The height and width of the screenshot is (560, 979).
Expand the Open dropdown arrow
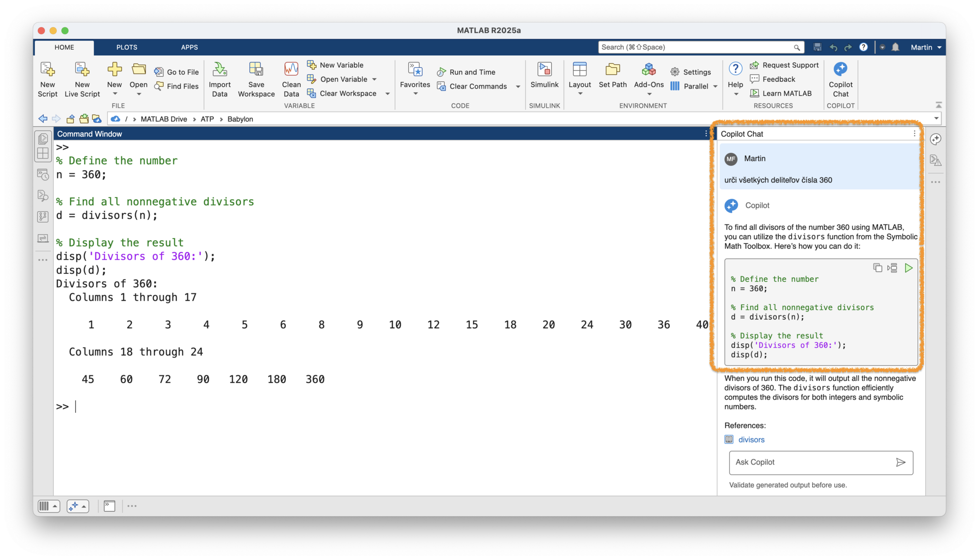[x=139, y=94]
